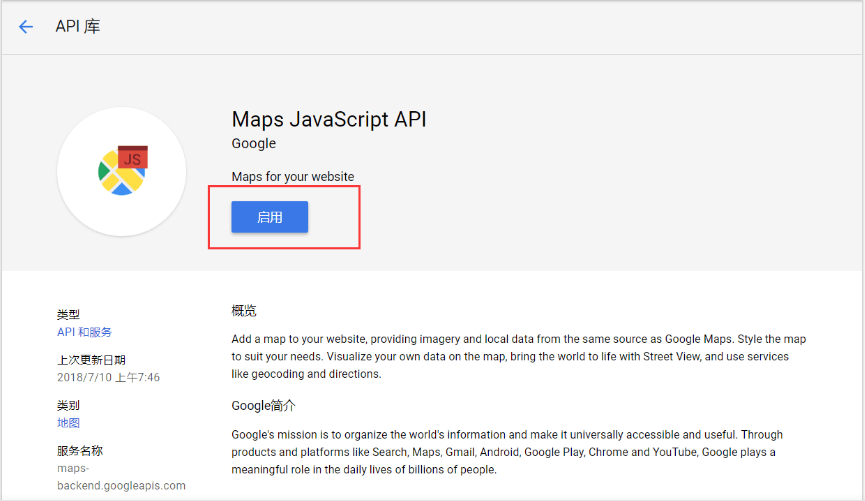Click the 服务名称 label
Image resolution: width=865 pixels, height=501 pixels.
tap(80, 451)
